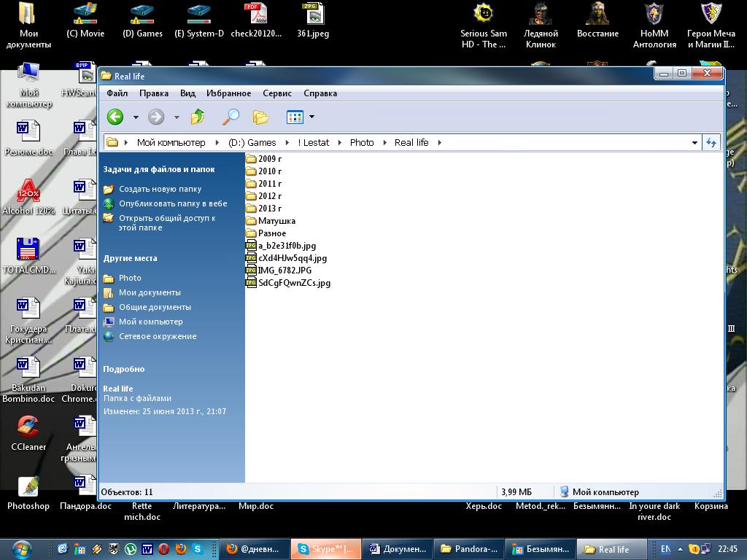Select the 2013 г folder
The width and height of the screenshot is (747, 560).
[269, 209]
